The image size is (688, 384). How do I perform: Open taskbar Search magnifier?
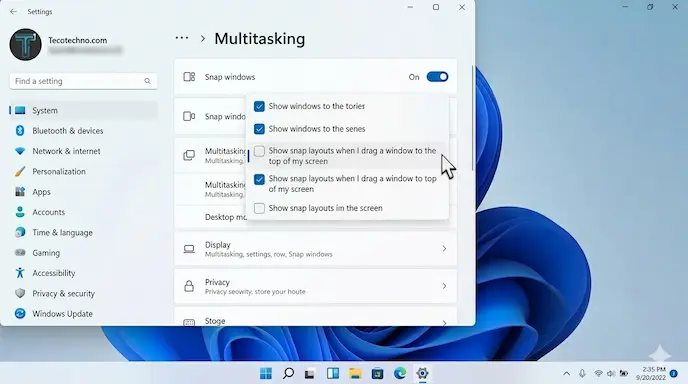(288, 373)
